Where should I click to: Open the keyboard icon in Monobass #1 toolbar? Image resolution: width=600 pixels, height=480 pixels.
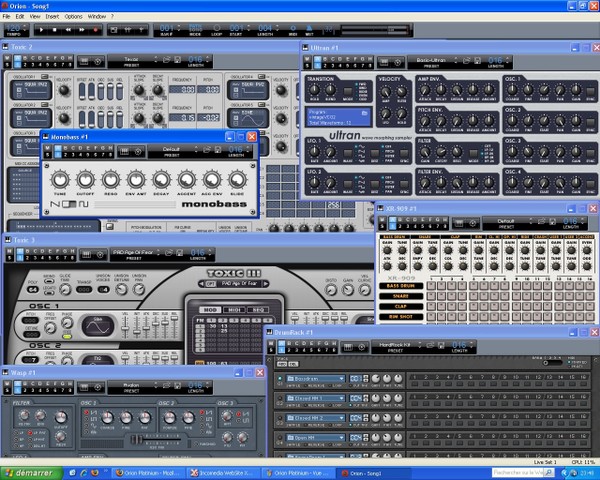(x=124, y=152)
